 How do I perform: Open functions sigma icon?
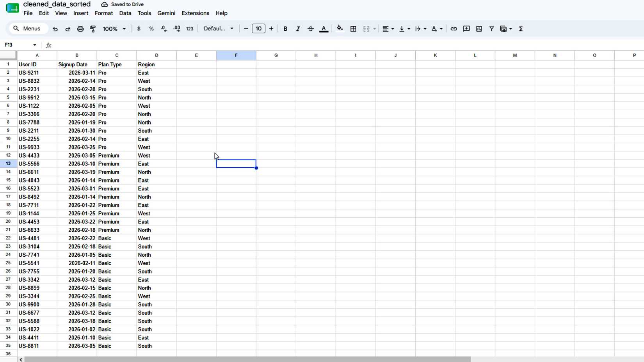[521, 29]
